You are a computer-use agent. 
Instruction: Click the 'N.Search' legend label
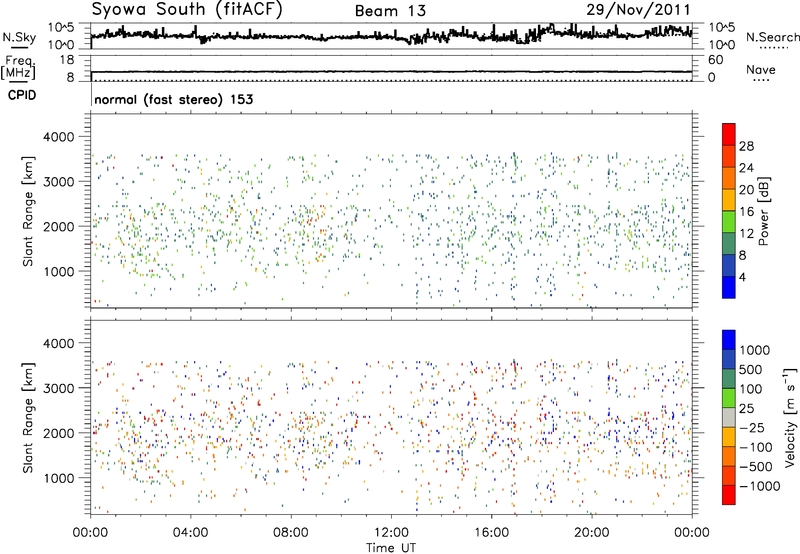[x=772, y=37]
